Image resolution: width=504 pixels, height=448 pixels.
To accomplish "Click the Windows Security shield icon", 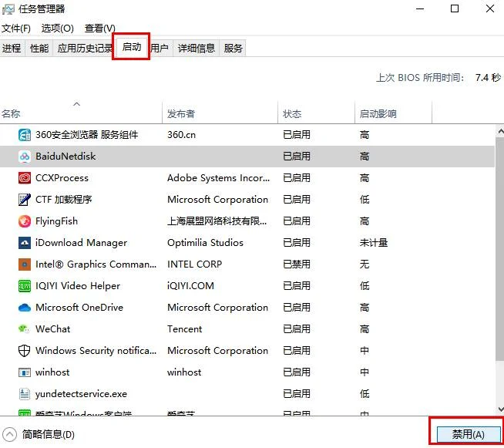I will (x=23, y=351).
